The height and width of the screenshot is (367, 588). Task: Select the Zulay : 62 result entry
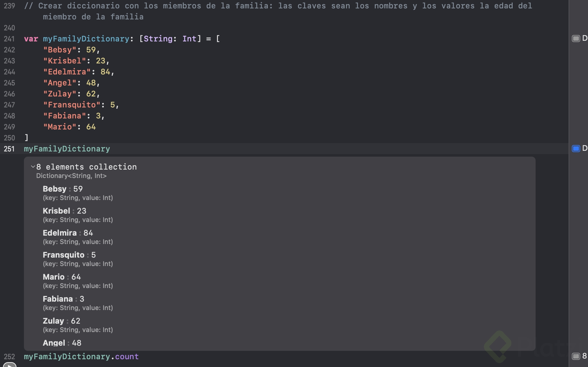[61, 321]
